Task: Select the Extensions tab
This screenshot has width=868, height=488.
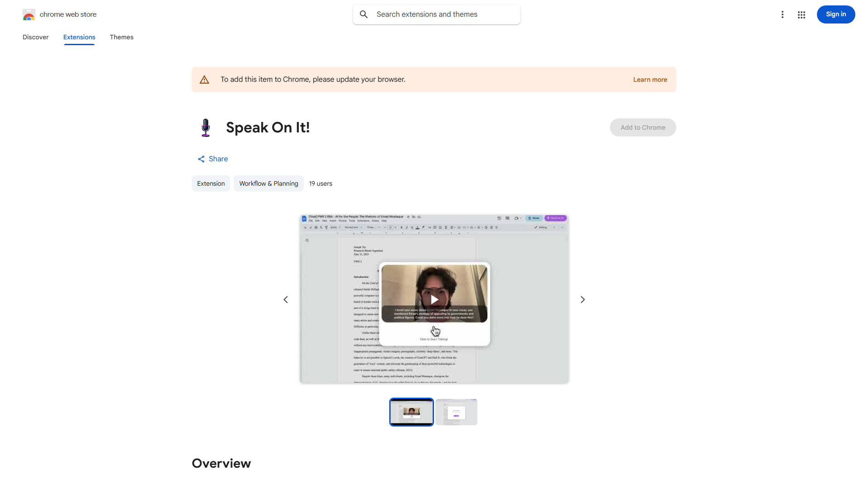Action: tap(79, 38)
